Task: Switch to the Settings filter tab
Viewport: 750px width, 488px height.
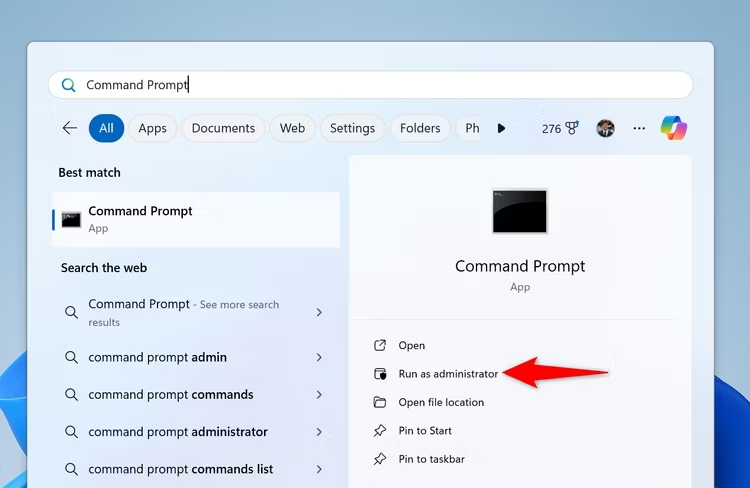Action: point(353,128)
